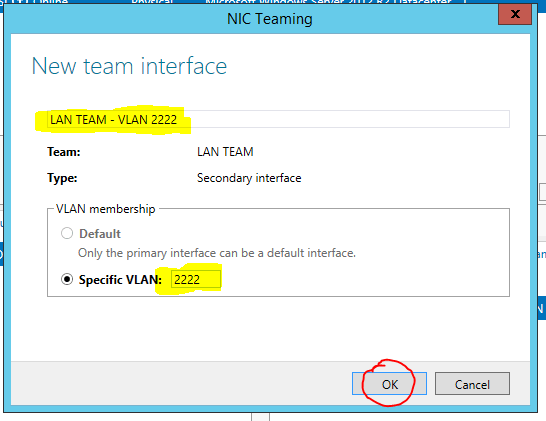546x421 pixels.
Task: Select the Default VLAN radio button
Action: 67,233
